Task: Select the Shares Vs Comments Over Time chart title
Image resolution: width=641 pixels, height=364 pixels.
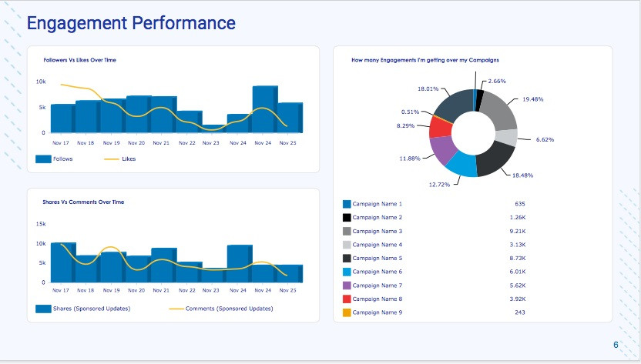Action: tap(83, 202)
